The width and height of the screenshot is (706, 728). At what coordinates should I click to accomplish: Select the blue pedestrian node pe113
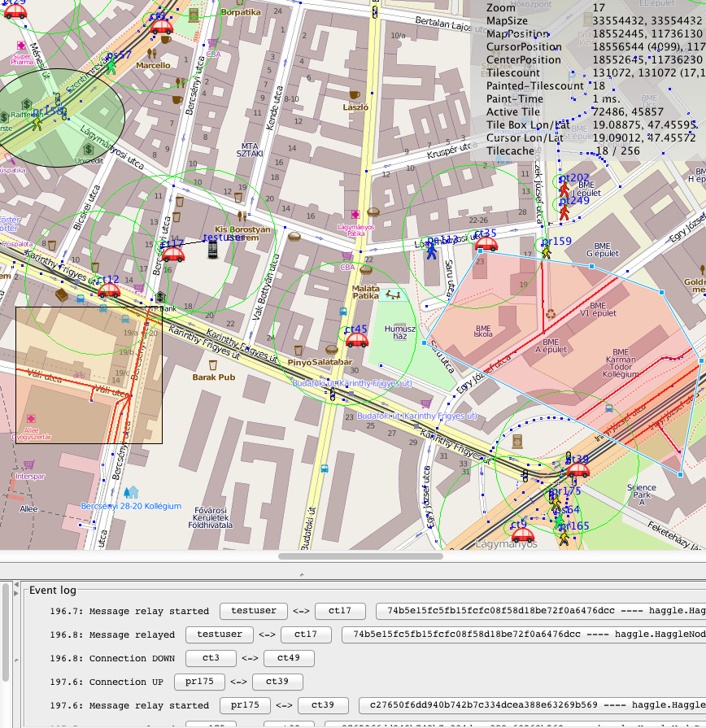click(x=432, y=251)
